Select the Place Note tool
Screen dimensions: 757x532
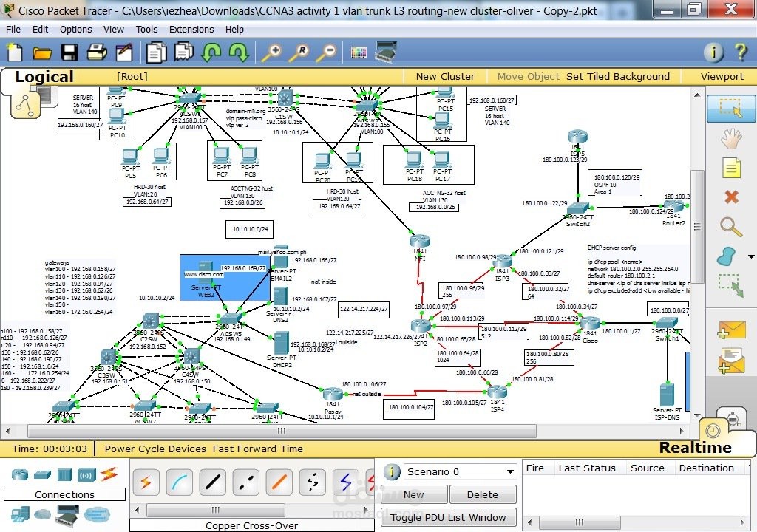point(730,168)
